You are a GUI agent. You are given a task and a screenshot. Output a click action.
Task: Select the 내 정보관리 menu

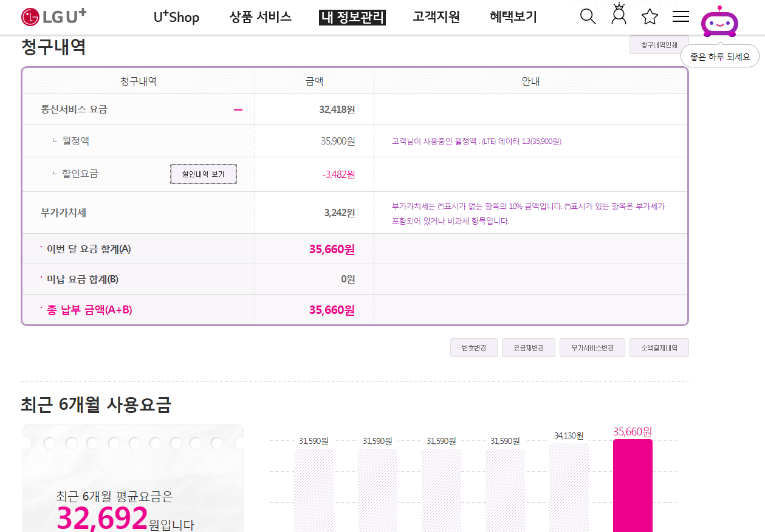coord(352,17)
